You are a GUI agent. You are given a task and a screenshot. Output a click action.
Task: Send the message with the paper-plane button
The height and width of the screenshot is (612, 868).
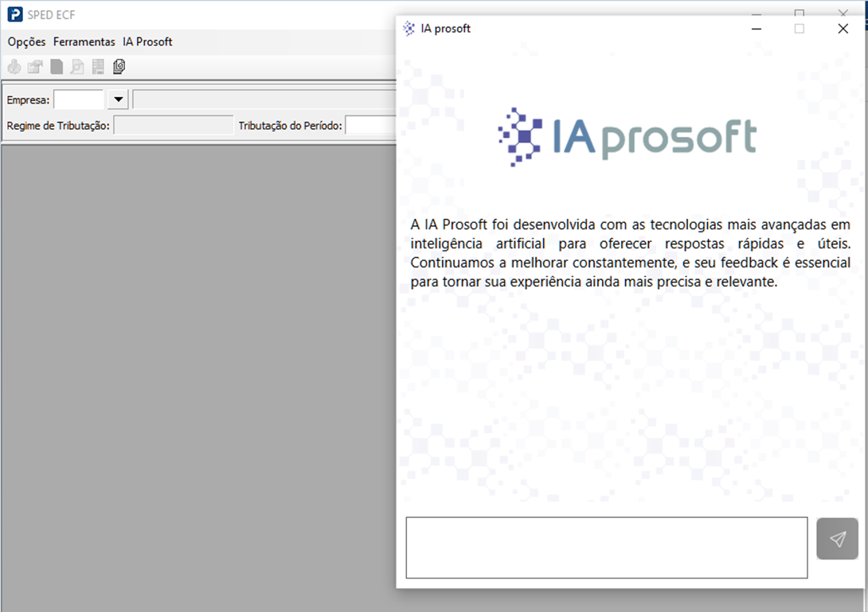[837, 539]
